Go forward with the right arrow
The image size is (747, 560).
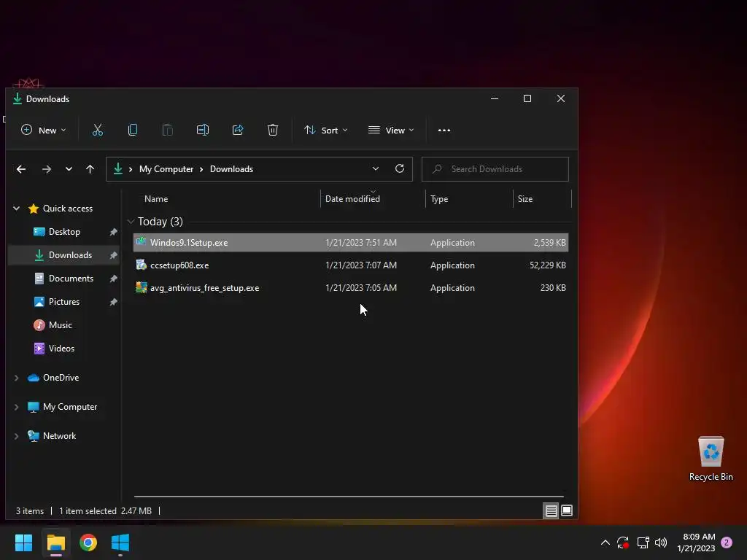tap(46, 169)
